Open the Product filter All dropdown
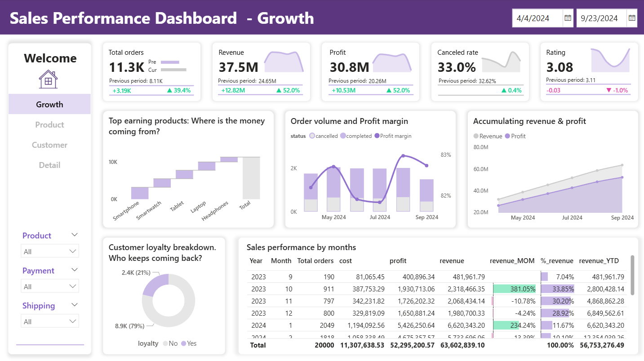Viewport: 644px width, 361px height. (50, 251)
